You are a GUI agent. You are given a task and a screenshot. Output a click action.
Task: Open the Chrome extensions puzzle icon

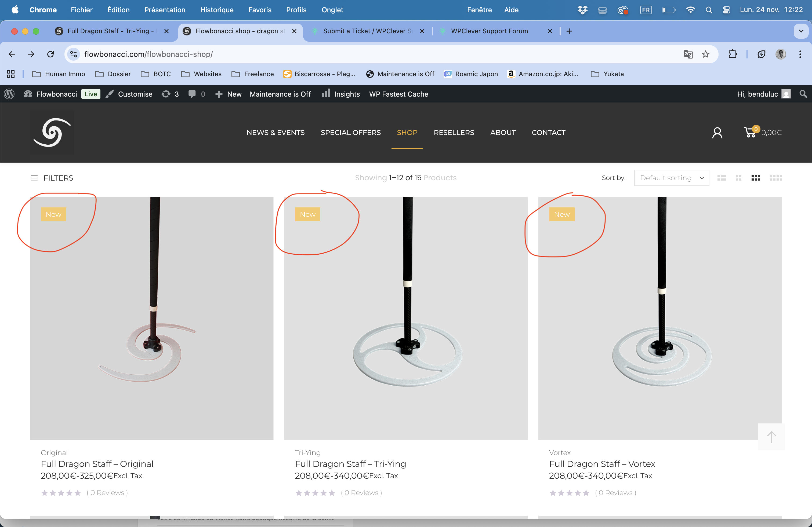[x=733, y=54]
